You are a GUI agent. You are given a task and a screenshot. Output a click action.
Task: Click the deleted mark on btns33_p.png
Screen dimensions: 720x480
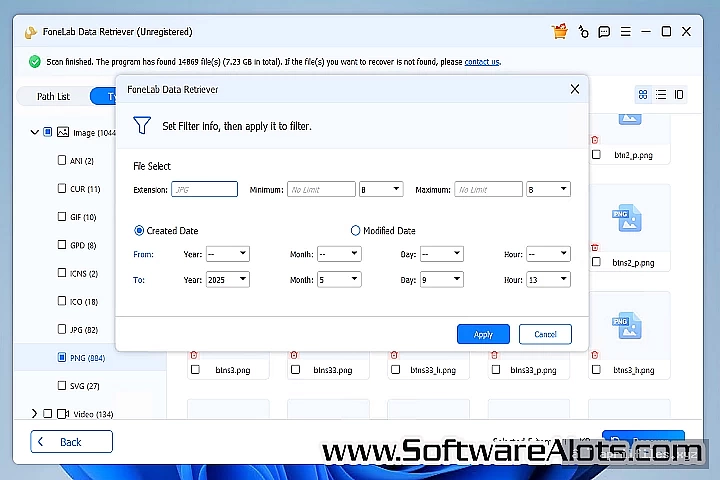495,355
